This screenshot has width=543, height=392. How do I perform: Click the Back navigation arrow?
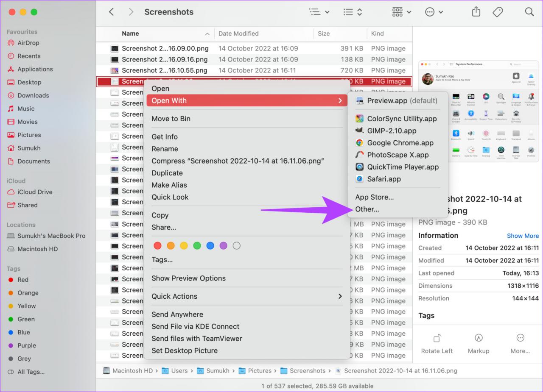112,12
